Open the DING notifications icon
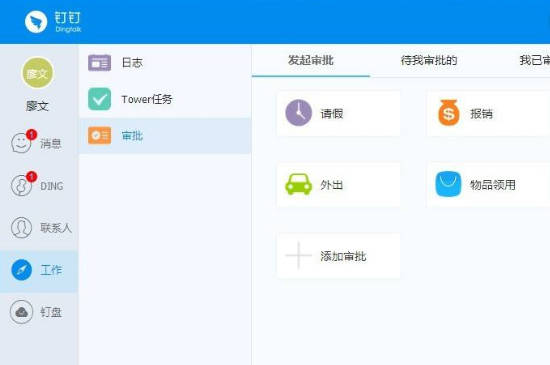550x365 pixels. click(x=21, y=185)
